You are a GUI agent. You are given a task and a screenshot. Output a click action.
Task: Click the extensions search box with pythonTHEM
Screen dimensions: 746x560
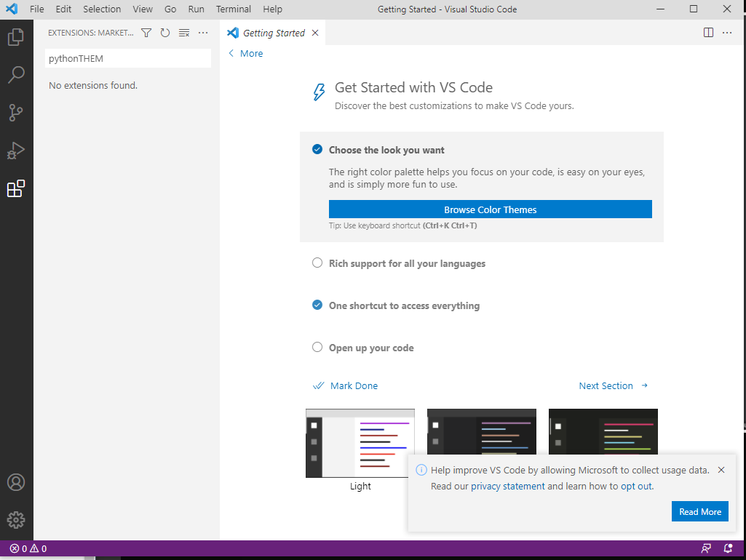coord(128,58)
